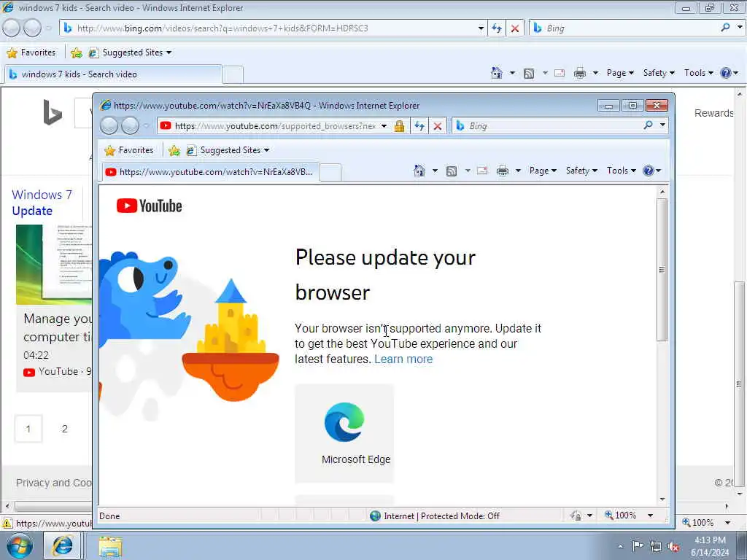Screen dimensions: 747x560
Task: Open Windows Explorer from taskbar
Action: [x=111, y=546]
